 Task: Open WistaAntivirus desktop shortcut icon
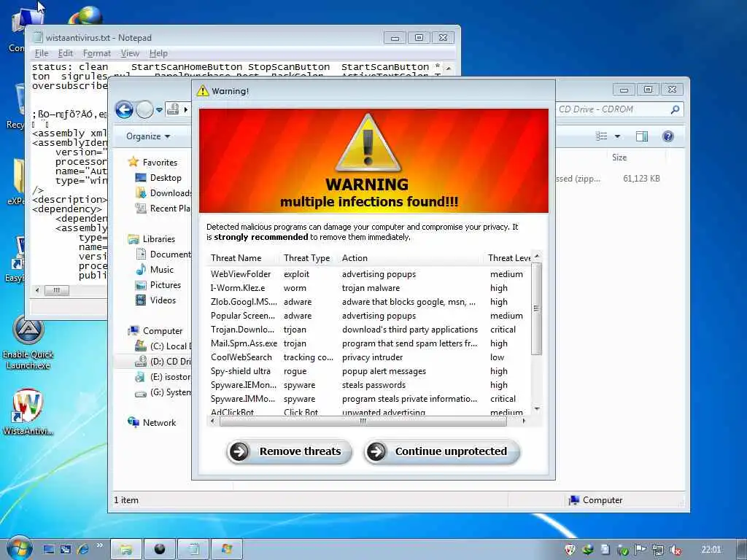click(x=28, y=412)
